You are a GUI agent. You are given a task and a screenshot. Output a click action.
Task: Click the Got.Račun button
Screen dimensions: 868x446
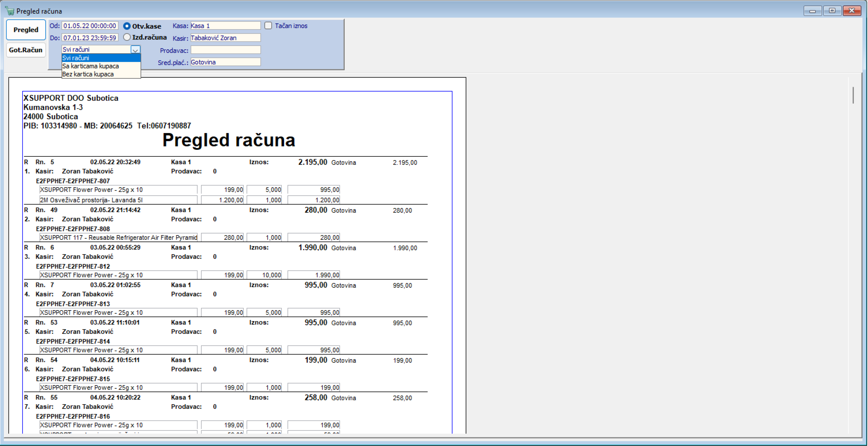tap(26, 50)
